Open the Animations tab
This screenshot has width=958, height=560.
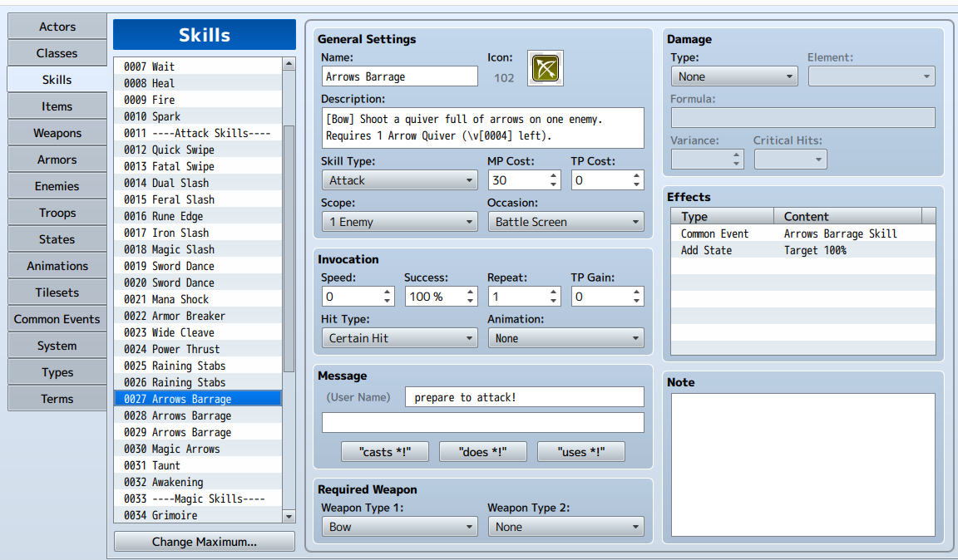click(57, 266)
